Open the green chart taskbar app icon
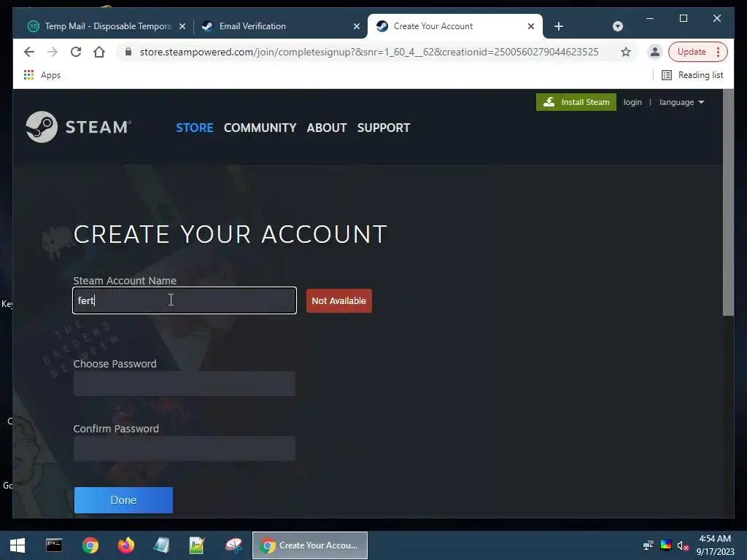 [x=197, y=545]
